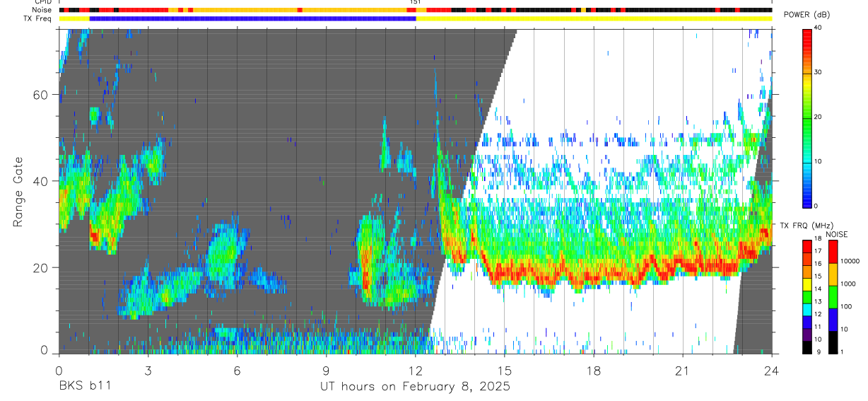Click the red 17-18 MHz TX FRQ swatch
868x401 pixels.
click(x=807, y=247)
